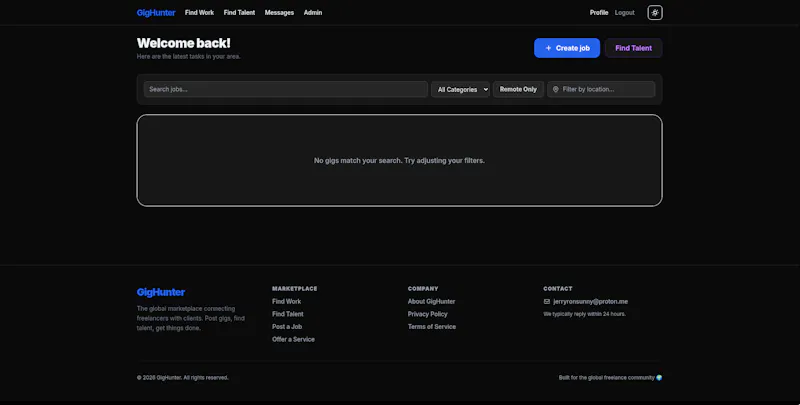Open the Profile page link
The width and height of the screenshot is (800, 405).
(x=599, y=13)
